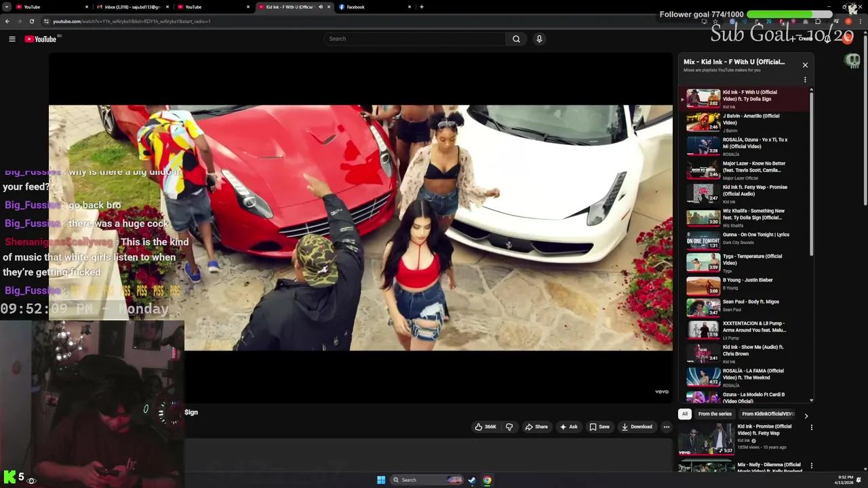Image resolution: width=868 pixels, height=488 pixels.
Task: Open ROSALÍA LA FAMA ft. The Weeknd
Action: [x=745, y=378]
